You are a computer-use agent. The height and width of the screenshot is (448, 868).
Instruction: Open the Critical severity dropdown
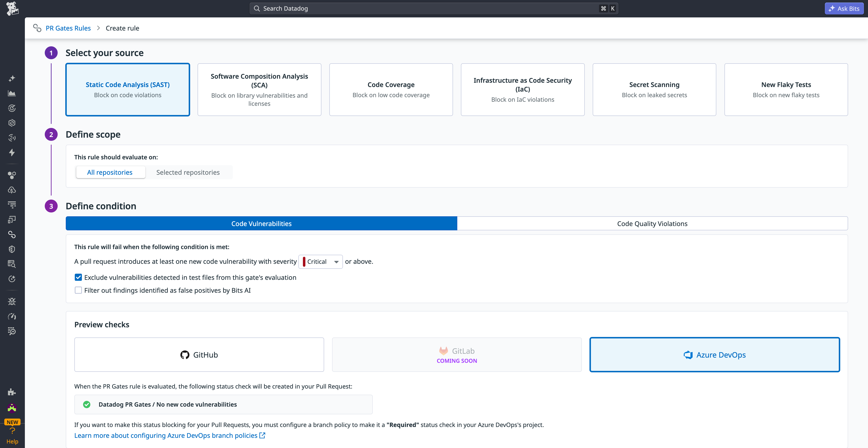tap(320, 261)
